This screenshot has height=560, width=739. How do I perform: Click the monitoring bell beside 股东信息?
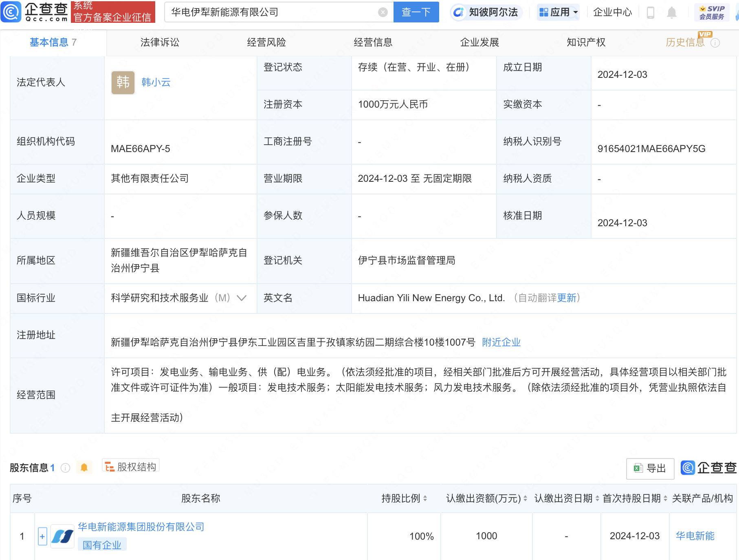click(x=84, y=467)
